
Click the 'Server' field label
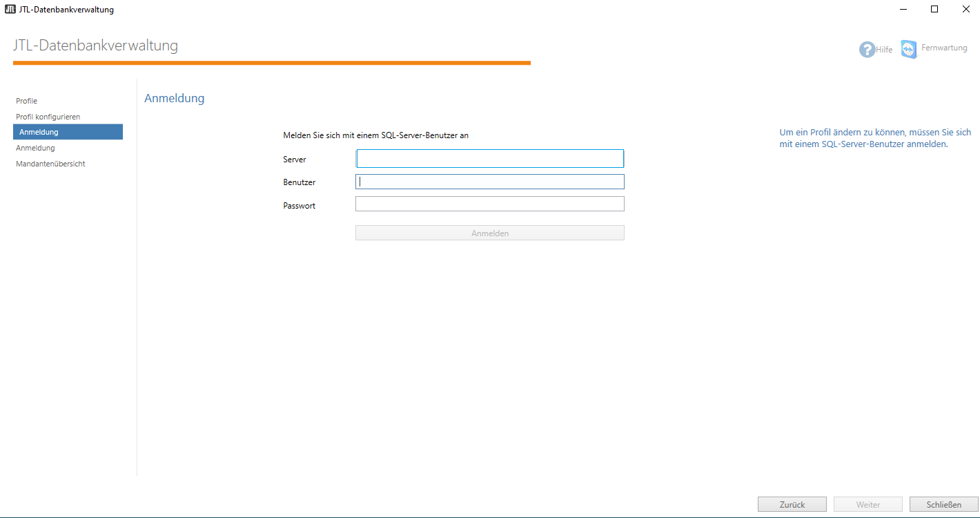[295, 160]
